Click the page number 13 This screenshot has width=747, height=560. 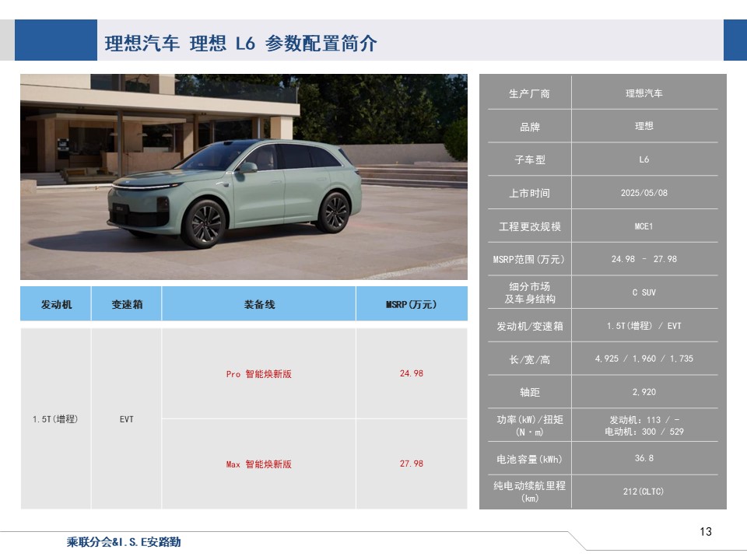(706, 531)
